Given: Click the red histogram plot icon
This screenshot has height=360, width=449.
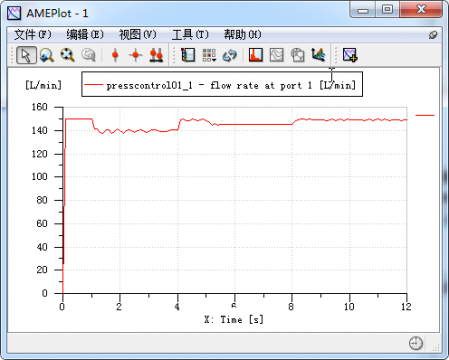Looking at the screenshot, I should 256,55.
